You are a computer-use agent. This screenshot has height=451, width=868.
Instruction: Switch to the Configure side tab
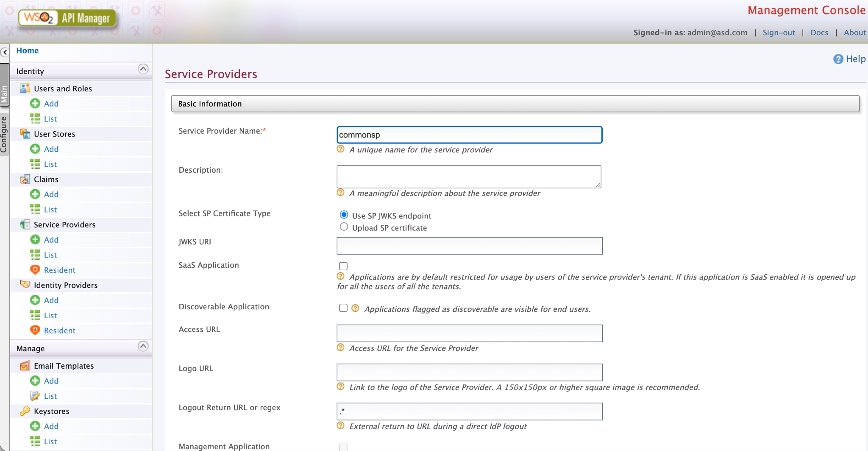coord(4,134)
